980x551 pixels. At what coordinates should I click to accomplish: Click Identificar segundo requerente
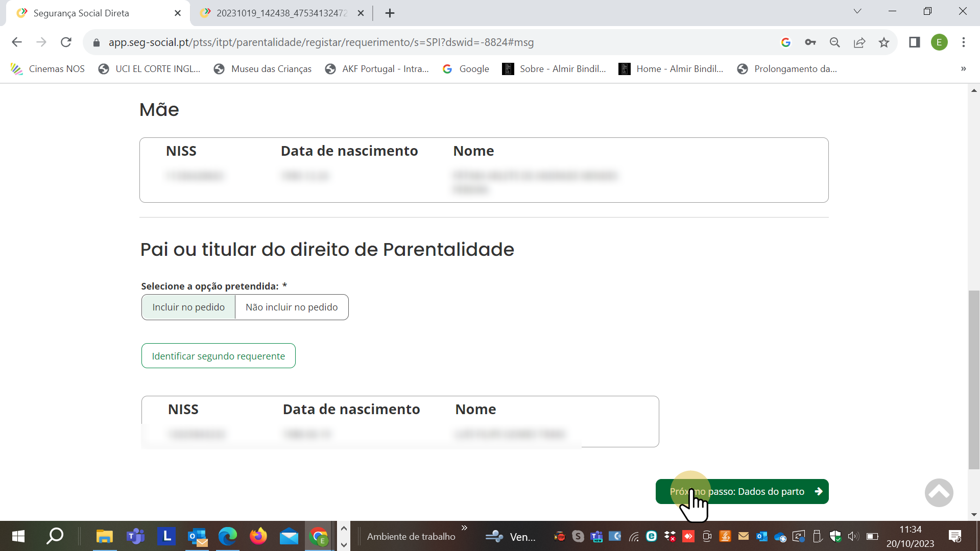coord(218,355)
